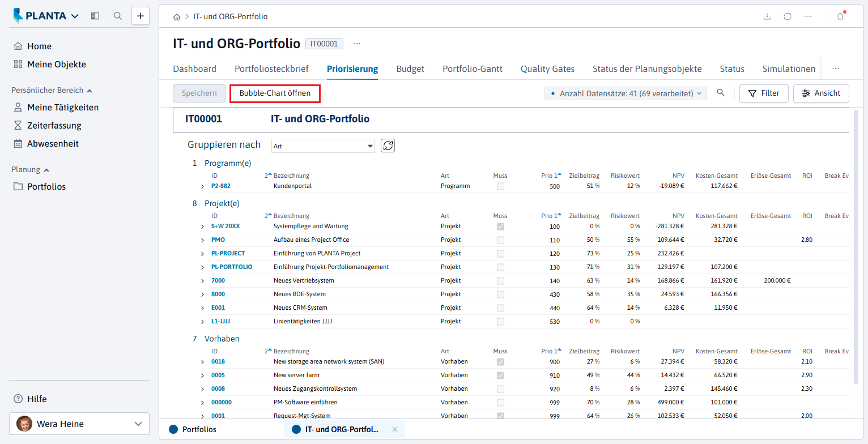Toggle Muss checkbox for Kundenportal
868x444 pixels.
[x=500, y=186]
